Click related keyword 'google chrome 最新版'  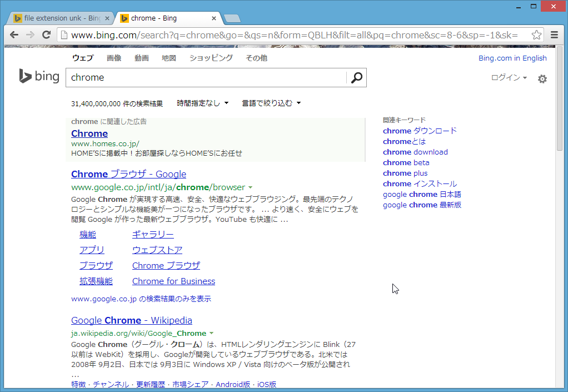click(x=422, y=205)
